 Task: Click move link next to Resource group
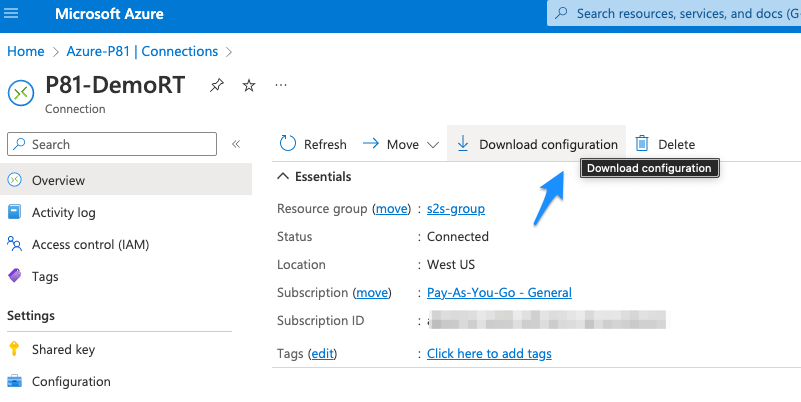tap(392, 208)
